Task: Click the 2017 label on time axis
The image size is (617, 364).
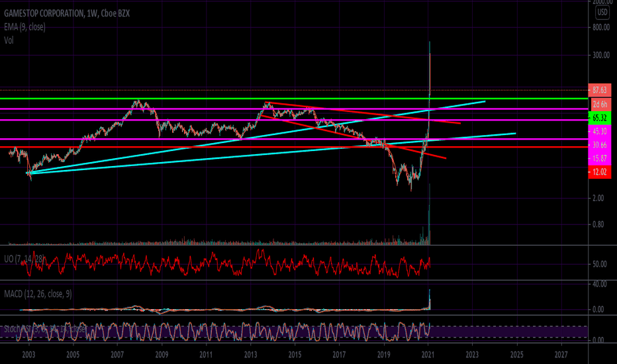Action: pyautogui.click(x=339, y=355)
